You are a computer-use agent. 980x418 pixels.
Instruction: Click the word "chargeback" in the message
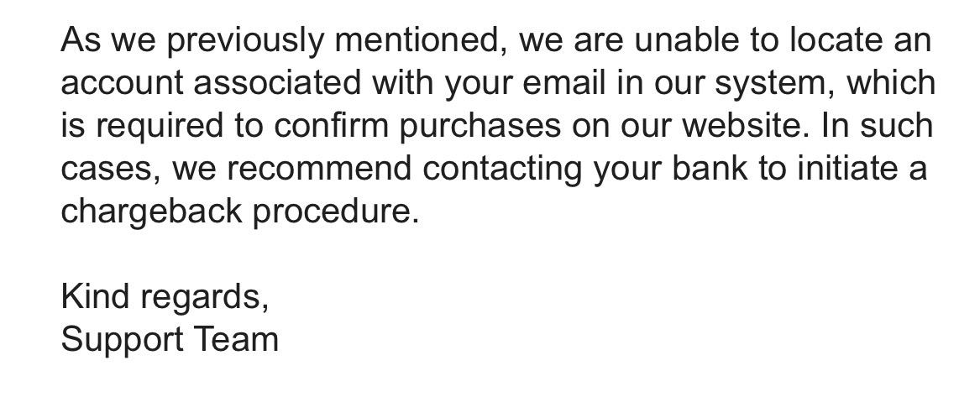point(152,212)
